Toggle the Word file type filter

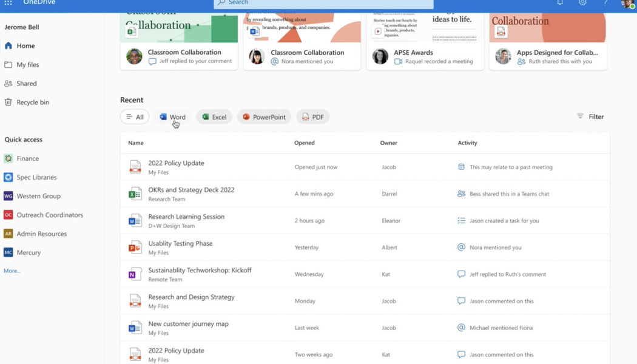172,116
